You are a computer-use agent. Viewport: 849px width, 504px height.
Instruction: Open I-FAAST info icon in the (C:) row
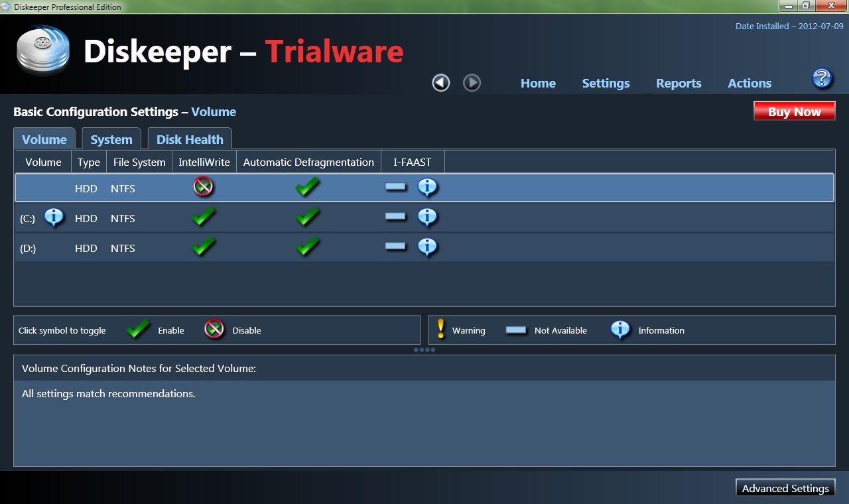[428, 218]
